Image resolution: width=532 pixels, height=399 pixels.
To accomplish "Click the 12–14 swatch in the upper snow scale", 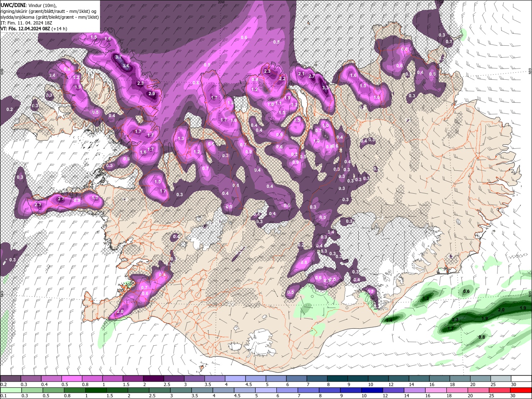I will (398, 379).
